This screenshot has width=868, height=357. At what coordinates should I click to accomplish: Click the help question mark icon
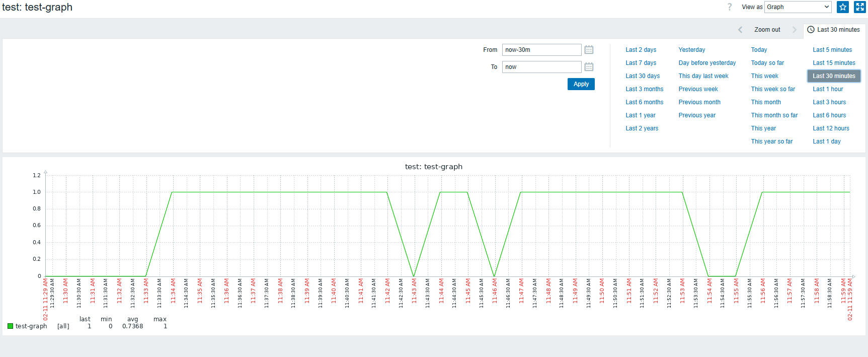pos(730,7)
